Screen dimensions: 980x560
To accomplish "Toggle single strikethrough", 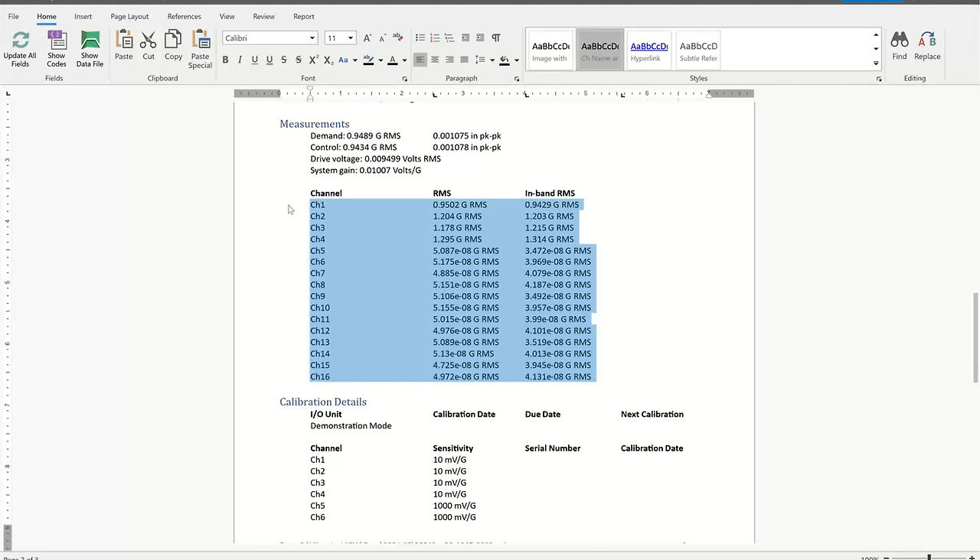I will point(284,60).
